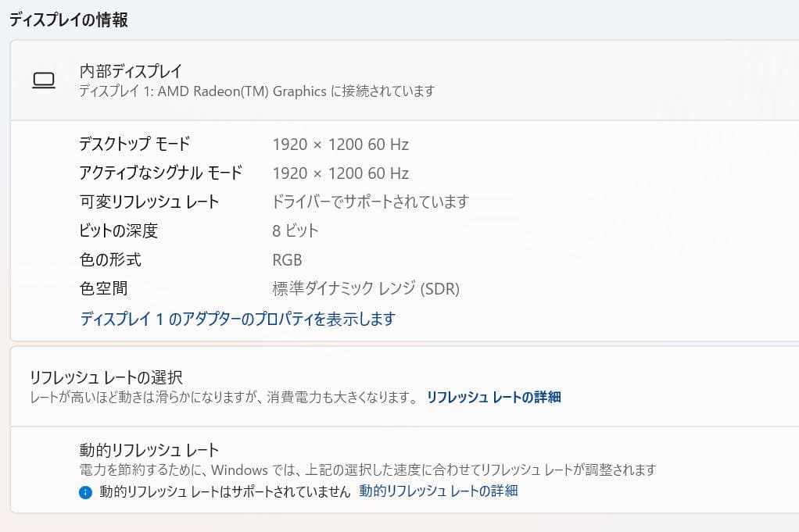Click the 動的リフレッシュ レートはサポートされていません notice
Screen dimensions: 799x532
click(x=225, y=492)
